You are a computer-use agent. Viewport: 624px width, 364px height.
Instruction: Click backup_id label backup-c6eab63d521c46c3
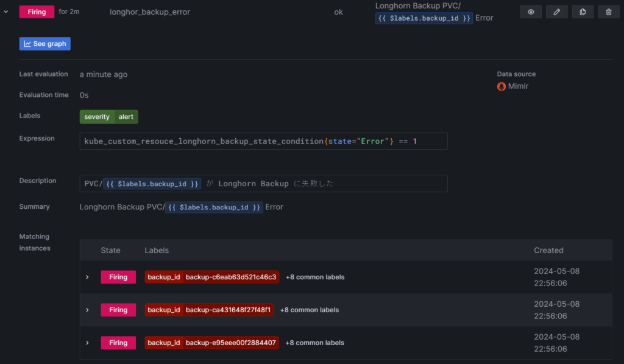(x=211, y=277)
